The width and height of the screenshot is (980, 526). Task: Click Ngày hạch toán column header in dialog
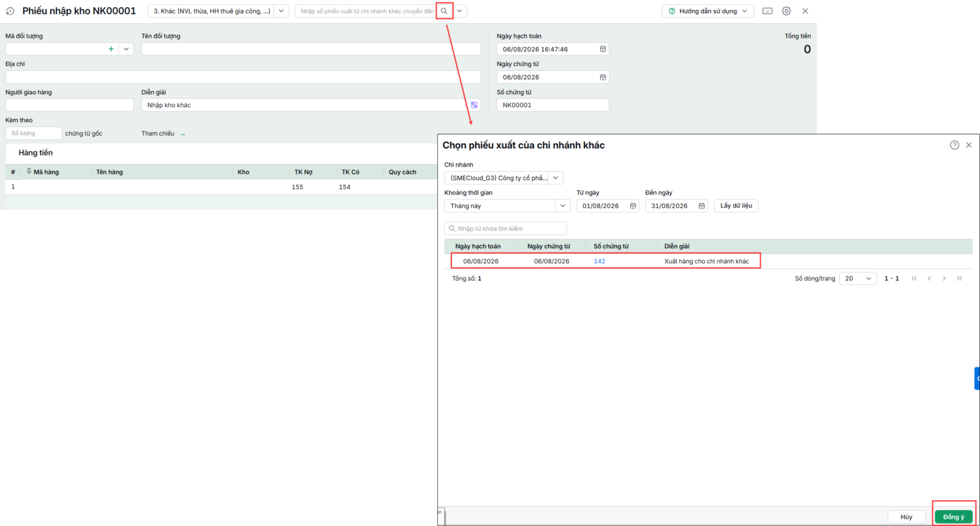pyautogui.click(x=478, y=246)
